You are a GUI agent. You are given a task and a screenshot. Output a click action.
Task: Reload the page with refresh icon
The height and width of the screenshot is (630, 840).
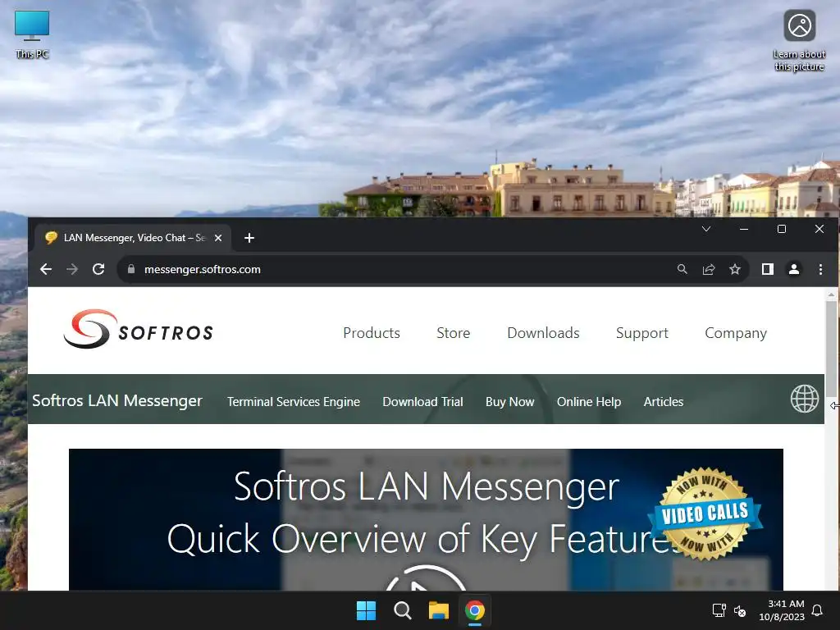point(98,269)
